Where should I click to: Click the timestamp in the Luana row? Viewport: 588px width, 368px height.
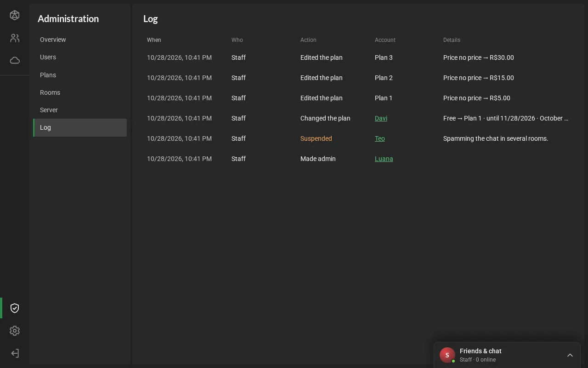179,159
